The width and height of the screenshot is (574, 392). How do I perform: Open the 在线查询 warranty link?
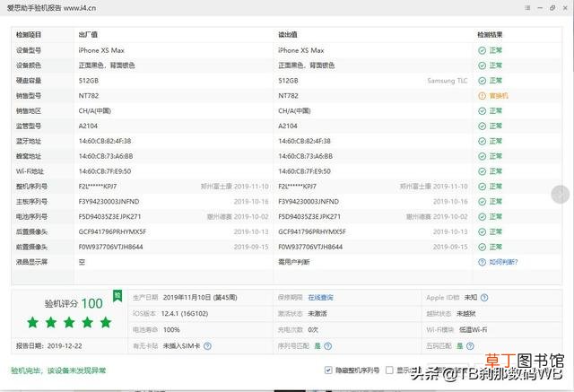point(321,298)
